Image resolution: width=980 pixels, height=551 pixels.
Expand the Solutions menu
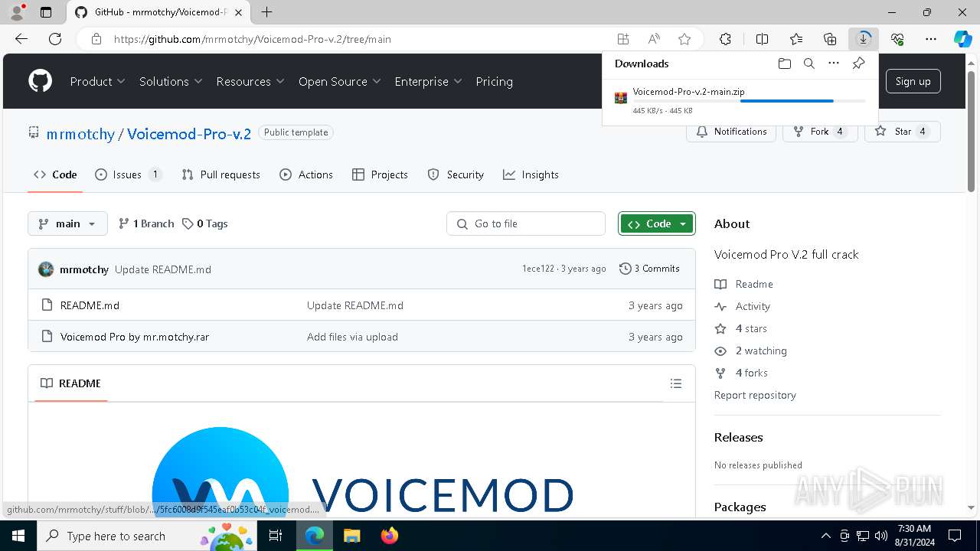[171, 81]
